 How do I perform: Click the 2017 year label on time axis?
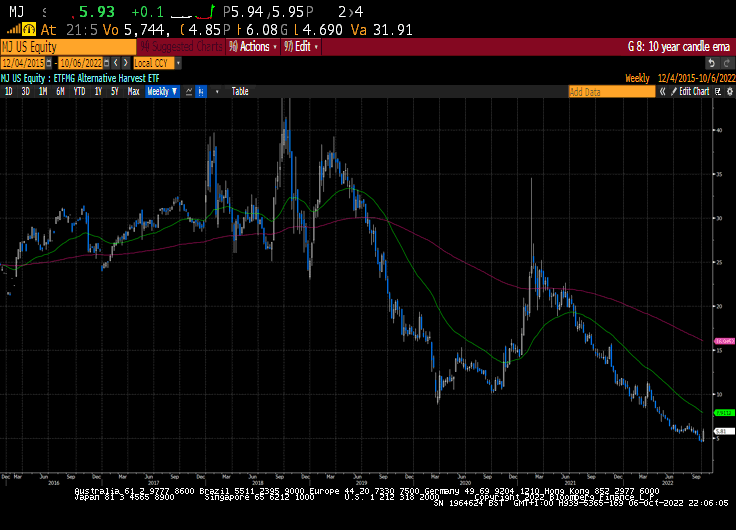point(153,483)
